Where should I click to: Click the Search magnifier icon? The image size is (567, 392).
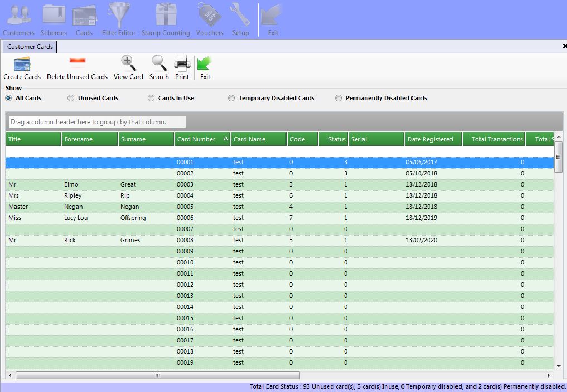coord(159,63)
